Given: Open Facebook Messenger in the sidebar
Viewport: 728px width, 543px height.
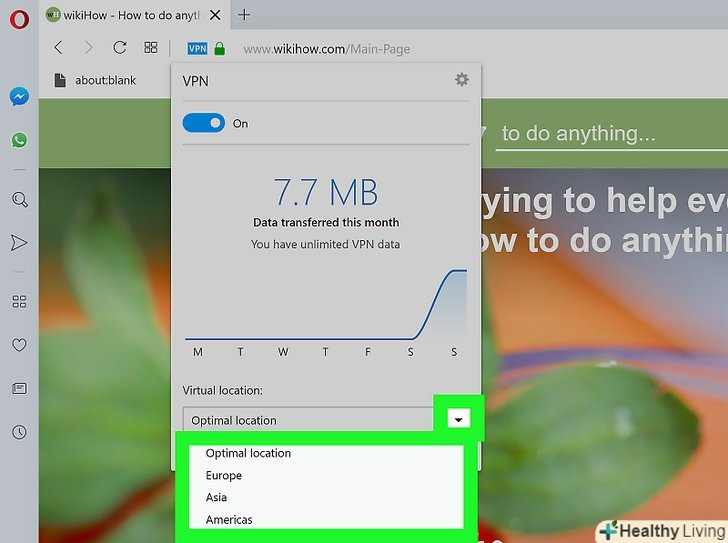Looking at the screenshot, I should [x=19, y=97].
